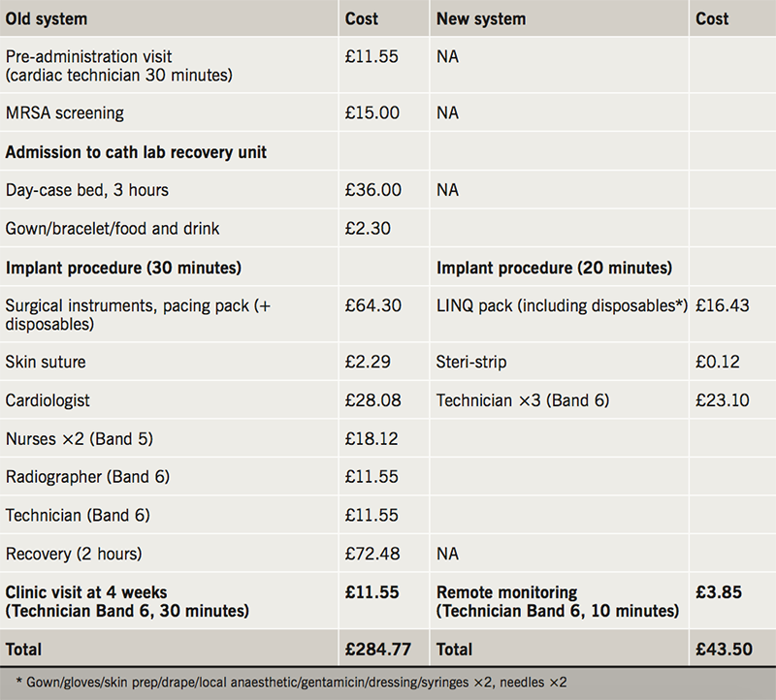Click the 'Cardiologist' row label
776x700 pixels.
47,400
